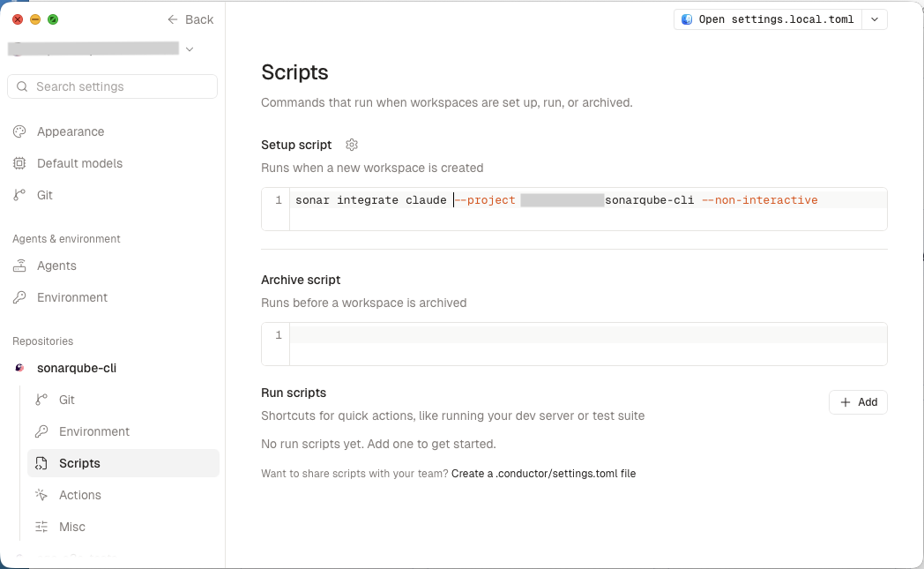Open Default models settings

coord(79,163)
